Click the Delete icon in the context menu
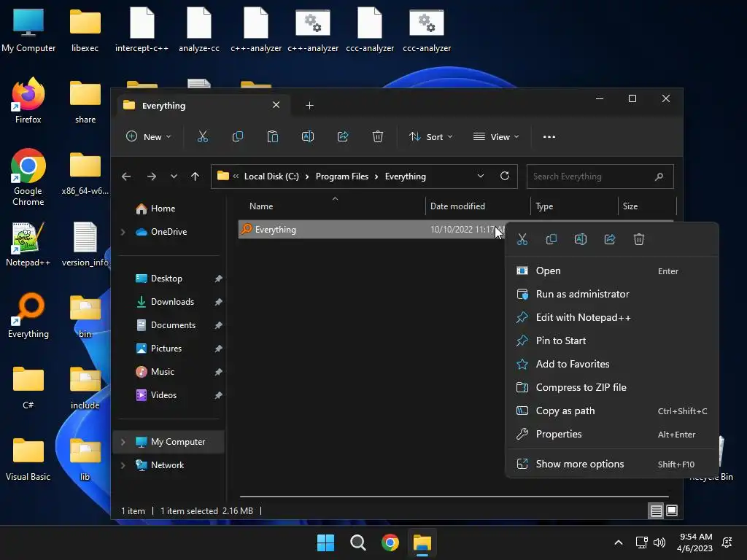The width and height of the screenshot is (747, 560). tap(639, 239)
